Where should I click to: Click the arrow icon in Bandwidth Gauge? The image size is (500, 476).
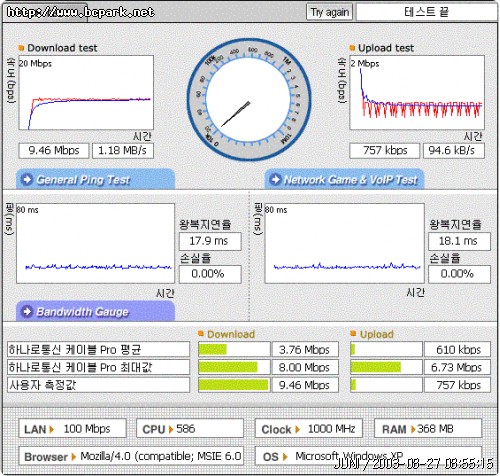[27, 311]
